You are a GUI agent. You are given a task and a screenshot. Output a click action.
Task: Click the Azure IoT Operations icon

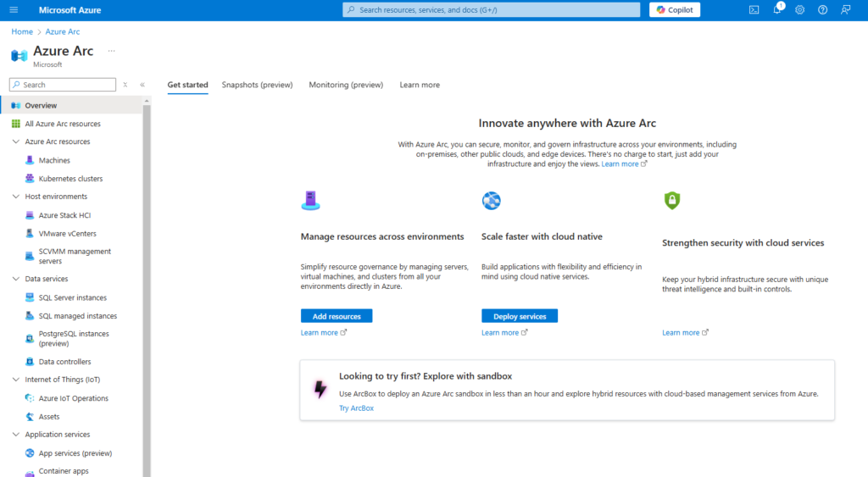[x=30, y=398]
